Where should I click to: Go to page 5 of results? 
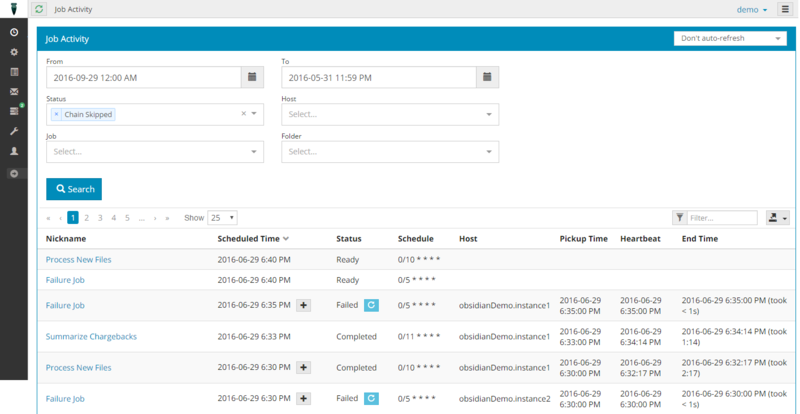127,218
